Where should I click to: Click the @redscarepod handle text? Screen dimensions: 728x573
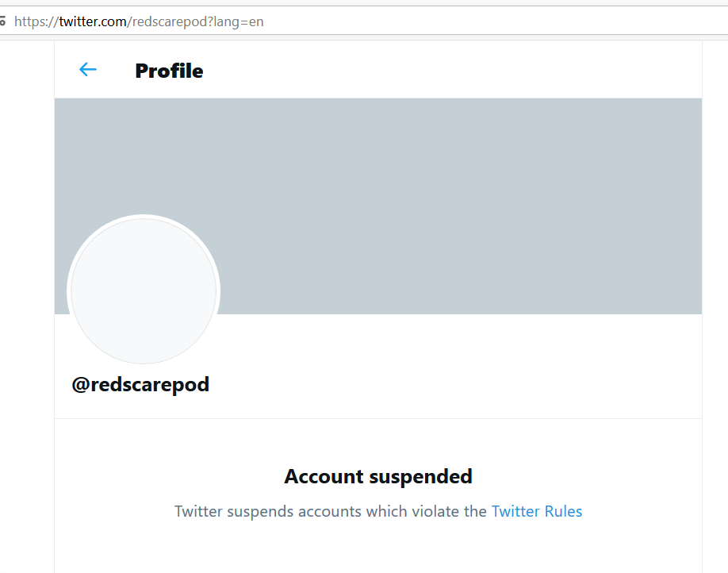point(140,385)
